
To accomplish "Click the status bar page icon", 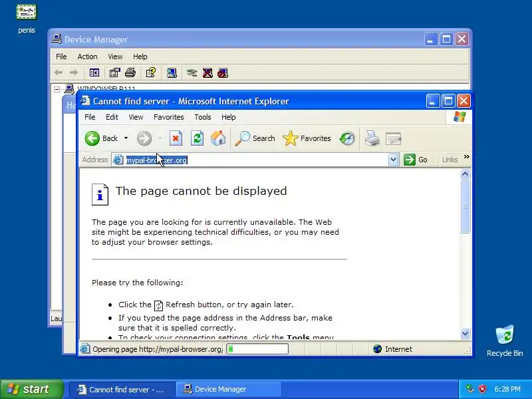I will (x=85, y=348).
